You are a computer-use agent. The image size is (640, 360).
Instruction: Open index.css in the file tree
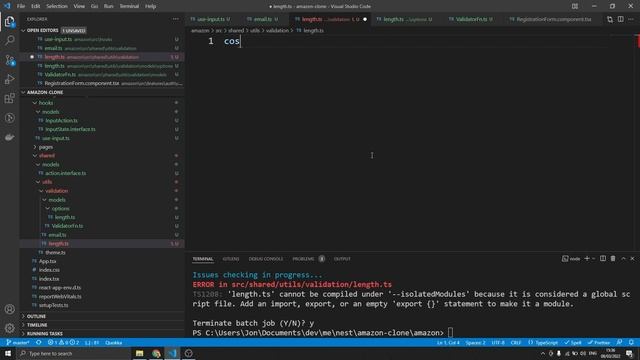pos(49,270)
